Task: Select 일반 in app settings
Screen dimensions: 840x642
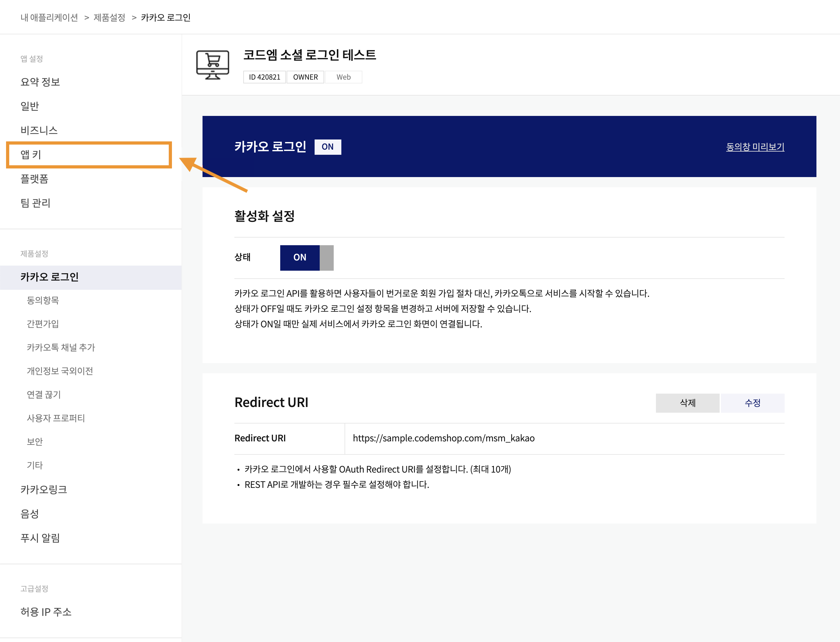Action: (x=30, y=106)
